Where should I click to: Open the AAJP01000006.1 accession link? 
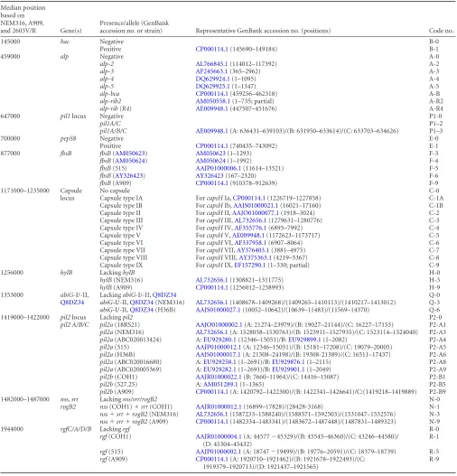[219, 168]
